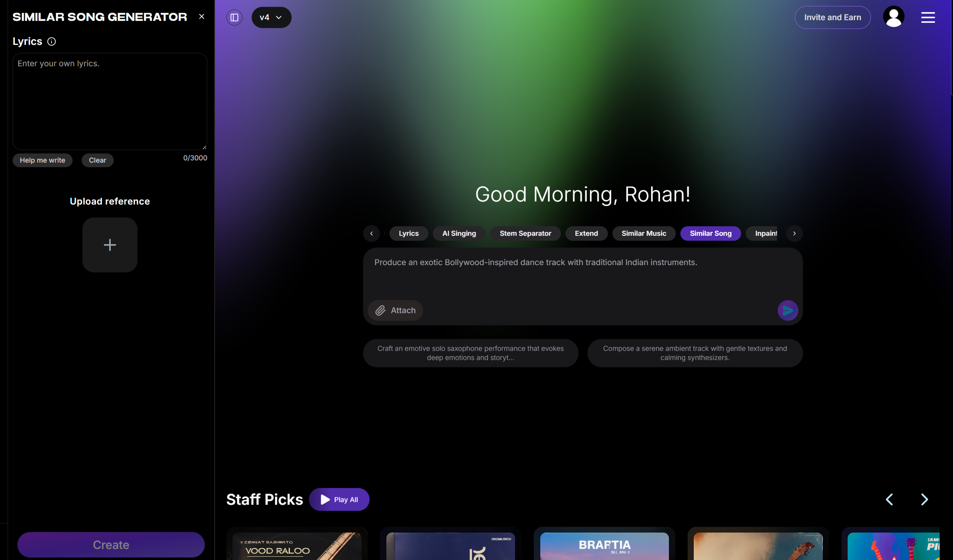This screenshot has height=560, width=953.
Task: Enable AI Singing mode
Action: 459,233
